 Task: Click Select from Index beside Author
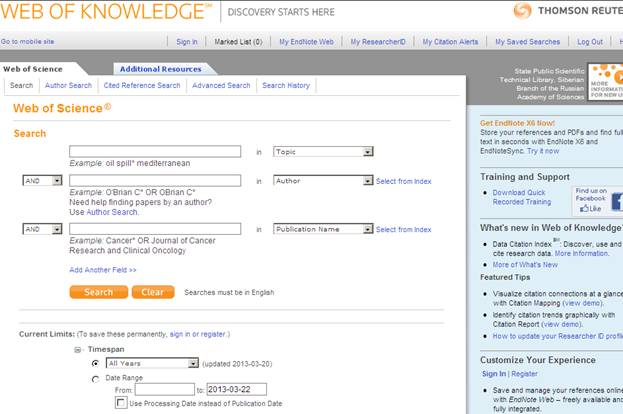404,181
